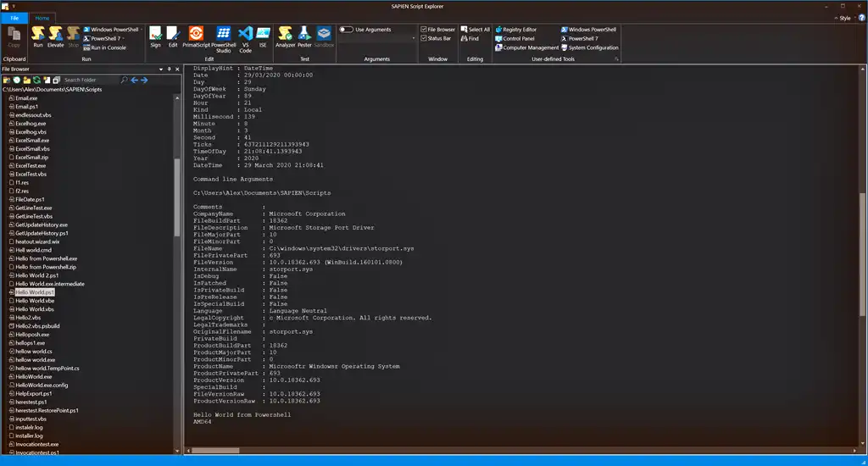The width and height of the screenshot is (868, 466).
Task: Open the File tab
Action: pos(14,19)
